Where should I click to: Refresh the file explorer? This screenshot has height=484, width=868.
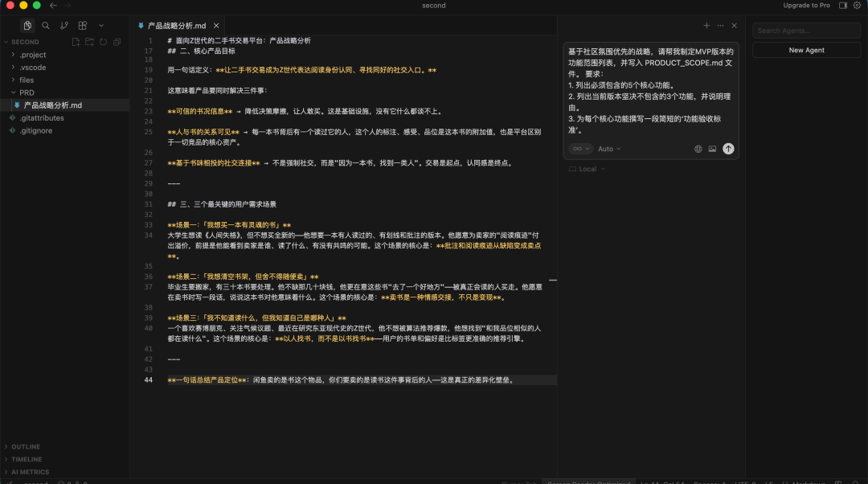click(103, 42)
